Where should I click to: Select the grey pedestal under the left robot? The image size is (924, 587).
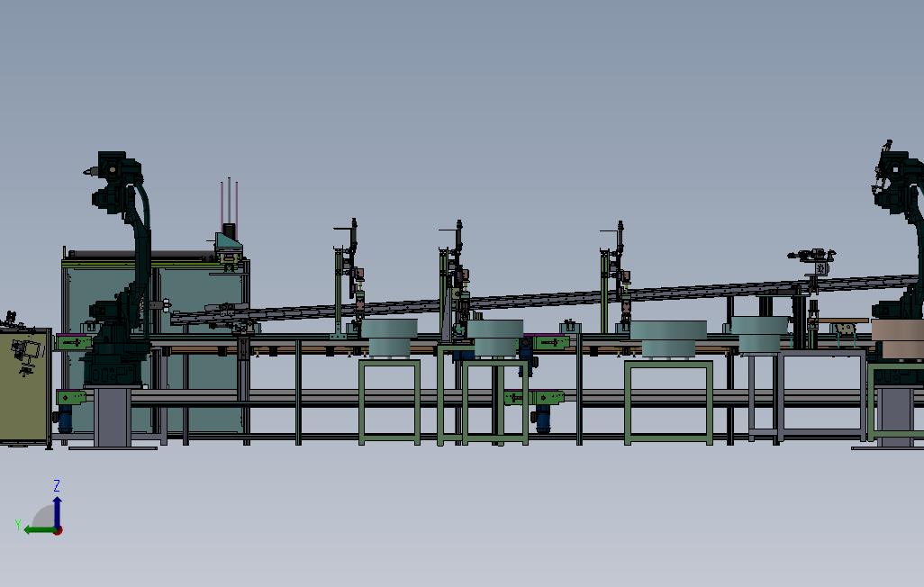pos(113,417)
